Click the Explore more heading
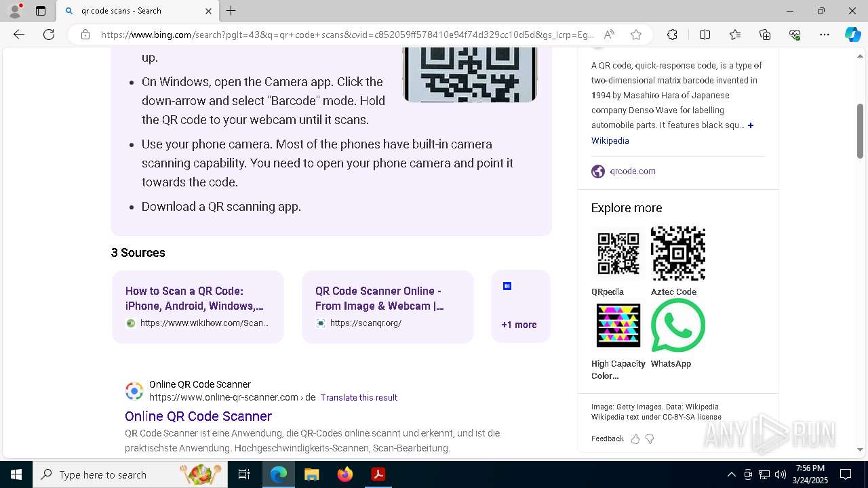The image size is (868, 488). tap(627, 208)
